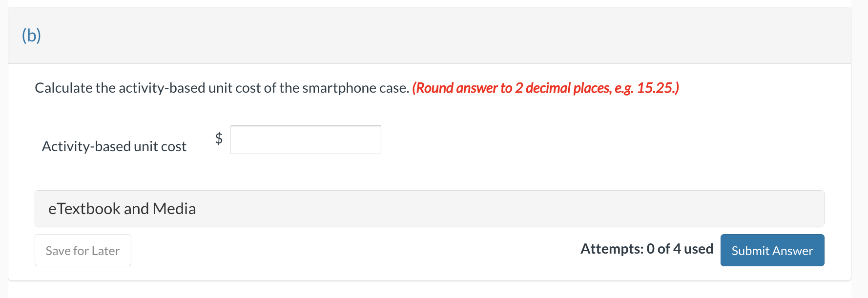Click the dollar sign next to the input
The width and height of the screenshot is (868, 298).
219,139
